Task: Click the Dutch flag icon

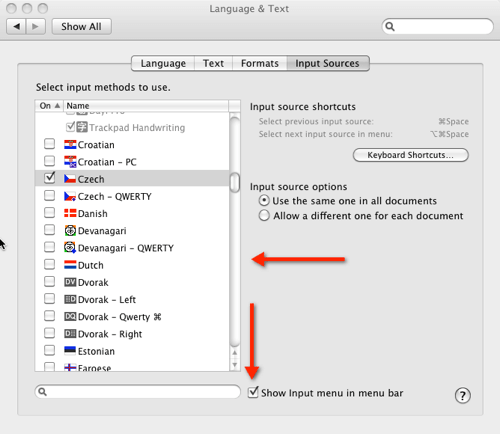Action: [70, 265]
